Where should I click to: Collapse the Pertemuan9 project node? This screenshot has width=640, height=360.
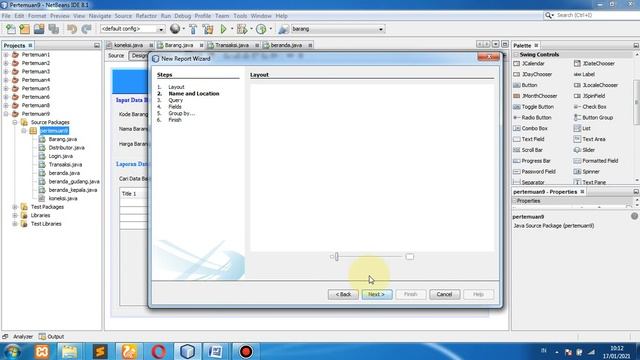click(6, 114)
